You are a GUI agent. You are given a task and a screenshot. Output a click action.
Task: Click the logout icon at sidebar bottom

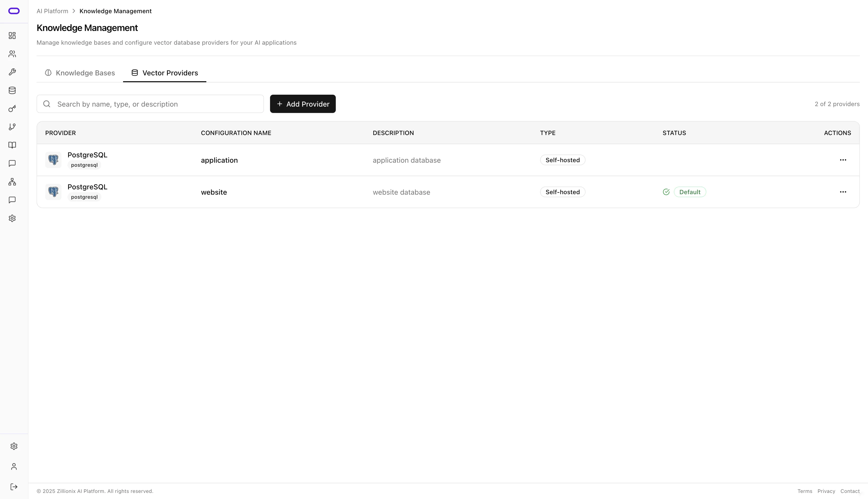[x=14, y=487]
